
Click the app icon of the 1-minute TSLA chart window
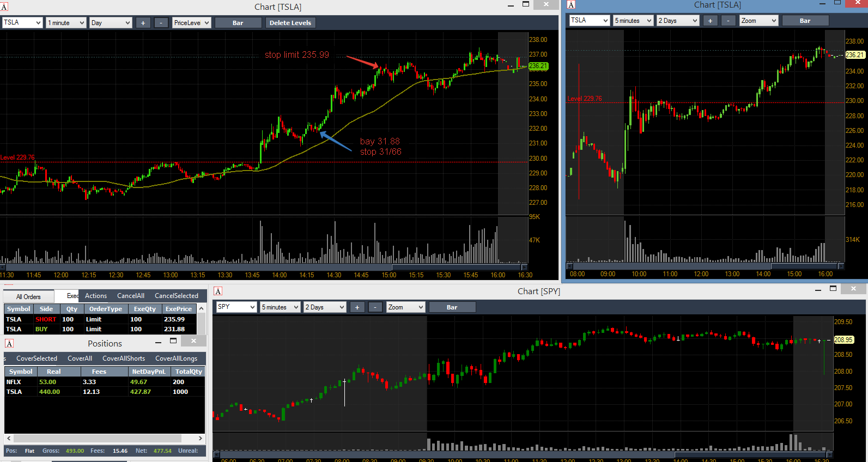(x=4, y=7)
